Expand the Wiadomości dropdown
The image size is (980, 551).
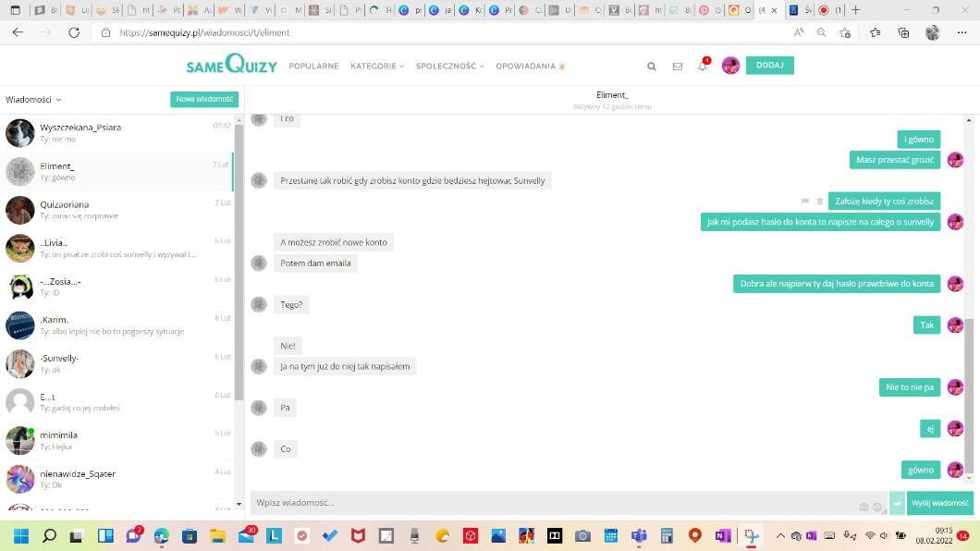point(33,100)
